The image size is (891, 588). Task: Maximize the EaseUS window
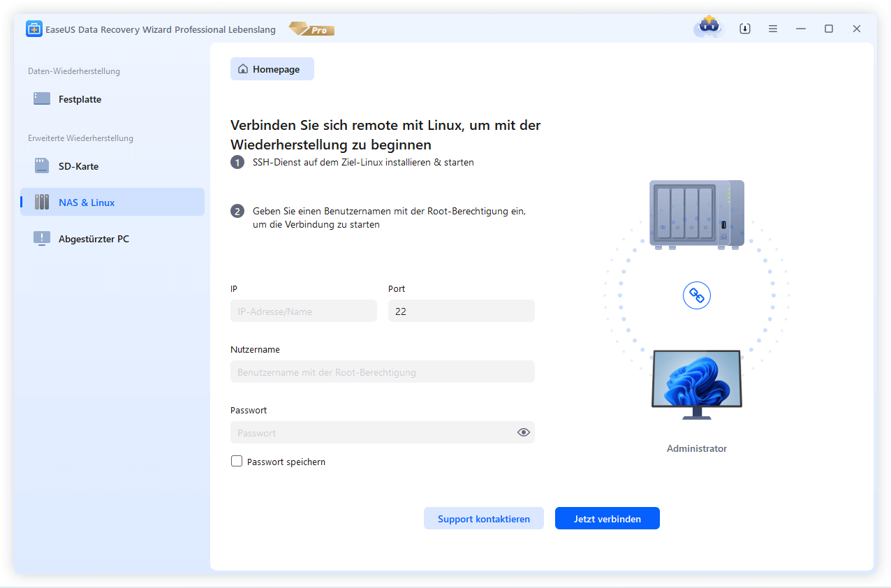[x=829, y=29]
